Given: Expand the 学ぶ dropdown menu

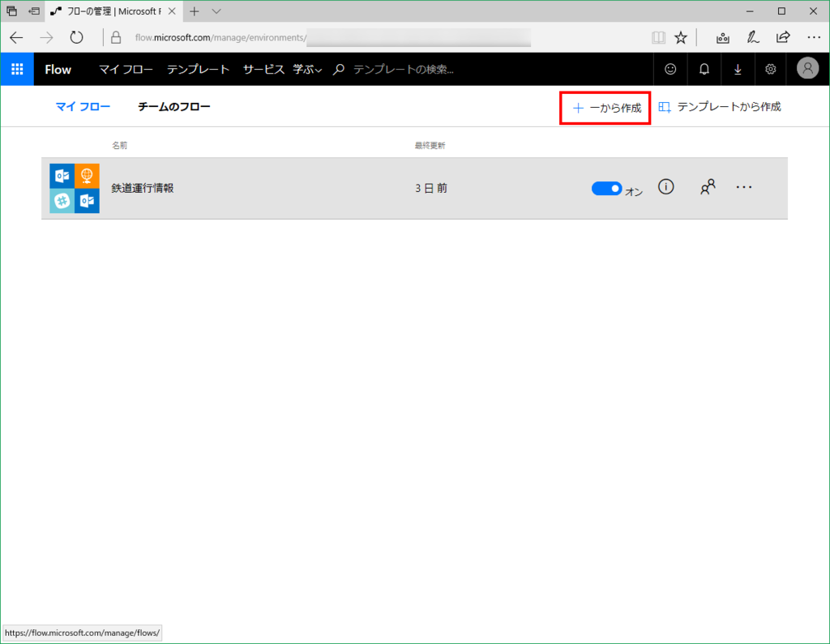Looking at the screenshot, I should point(307,70).
